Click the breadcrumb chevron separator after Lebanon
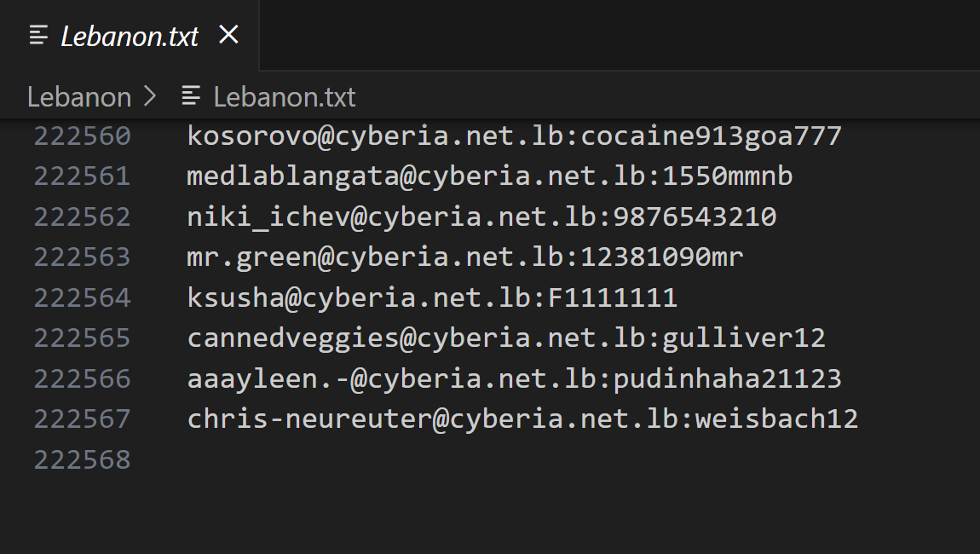The width and height of the screenshot is (980, 554). coord(151,97)
